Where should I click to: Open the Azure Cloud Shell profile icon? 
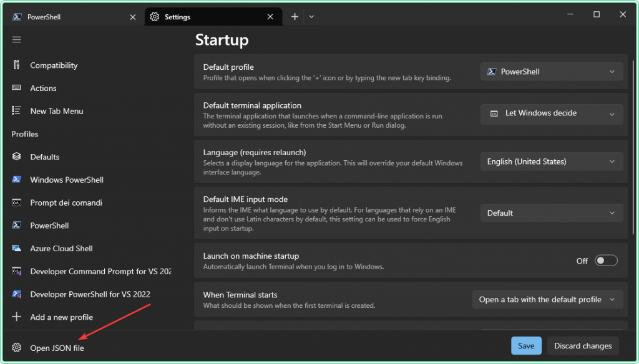(15, 248)
